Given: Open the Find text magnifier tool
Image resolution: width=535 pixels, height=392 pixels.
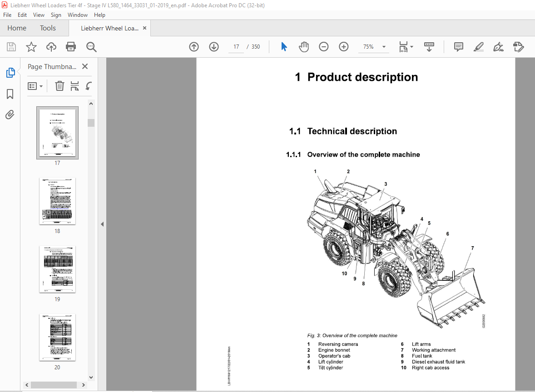Looking at the screenshot, I should pos(91,47).
